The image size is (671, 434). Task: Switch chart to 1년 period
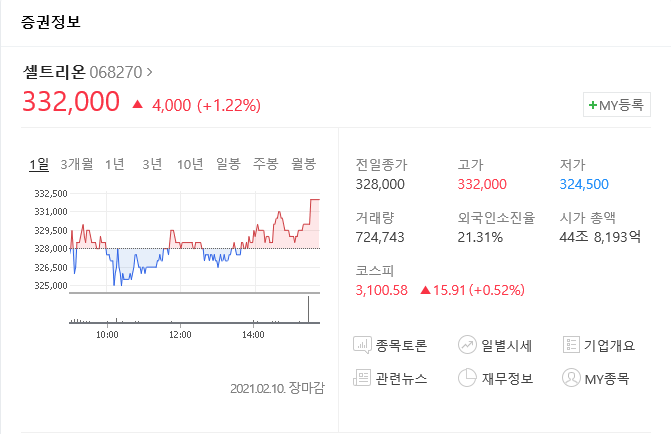pyautogui.click(x=115, y=164)
